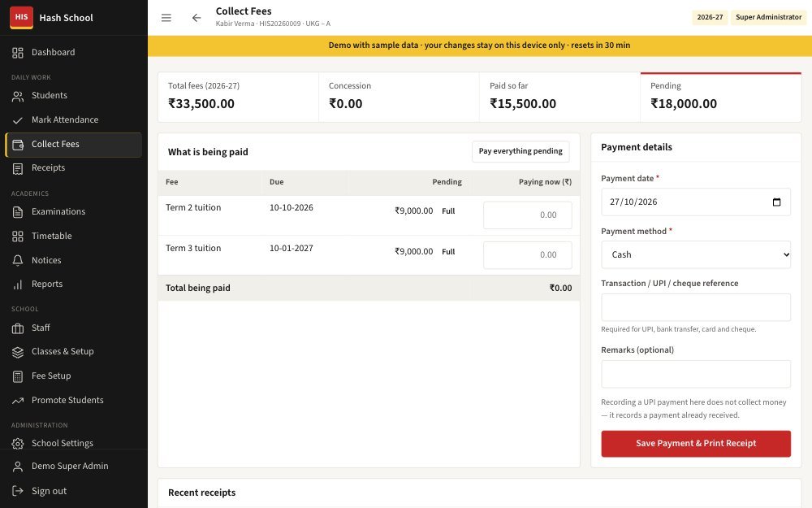Focus the Term 3 tuition paying-now field
Screen dimensions: 812x508
coord(527,255)
